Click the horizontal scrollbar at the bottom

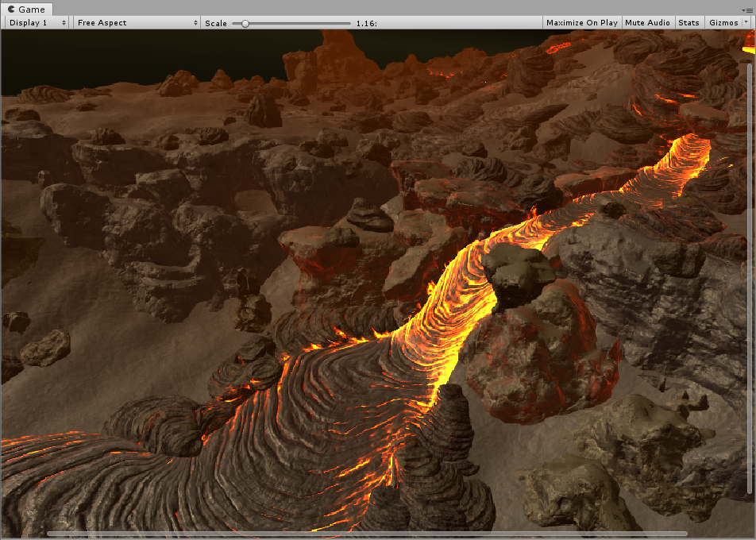(x=367, y=534)
